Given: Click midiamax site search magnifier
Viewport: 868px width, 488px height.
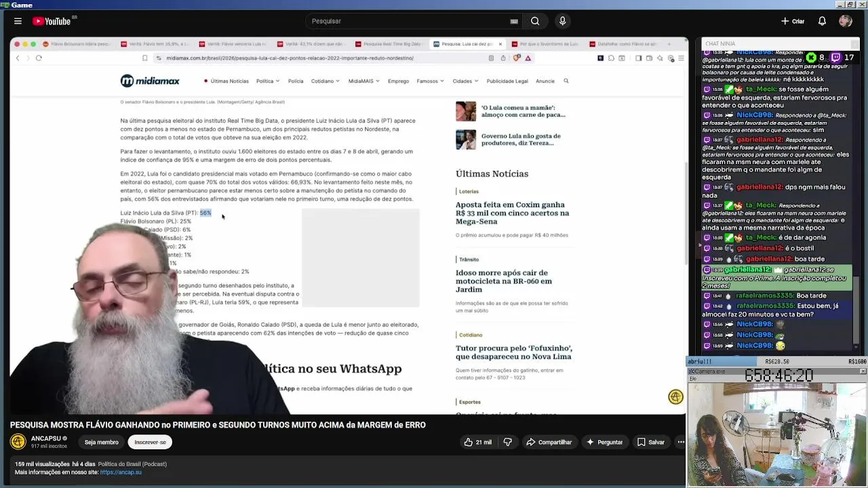Looking at the screenshot, I should tap(566, 81).
